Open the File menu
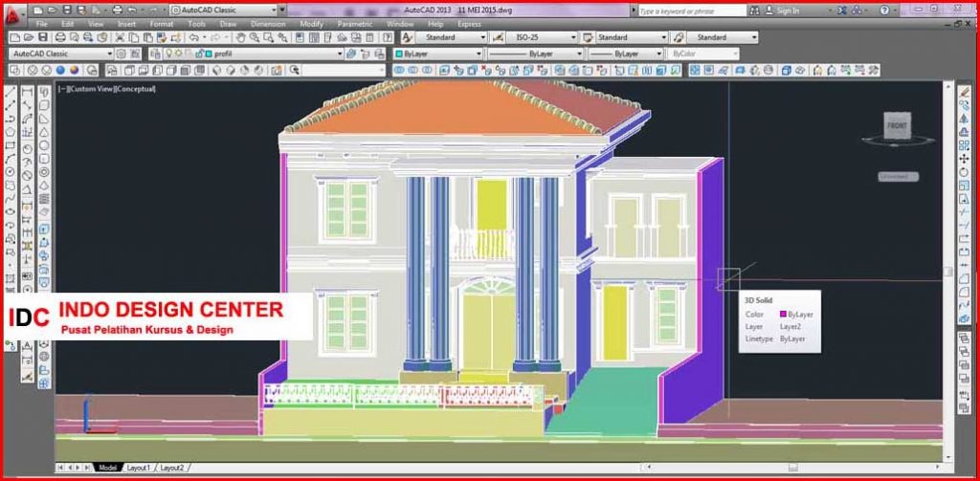The width and height of the screenshot is (980, 481). tap(42, 24)
